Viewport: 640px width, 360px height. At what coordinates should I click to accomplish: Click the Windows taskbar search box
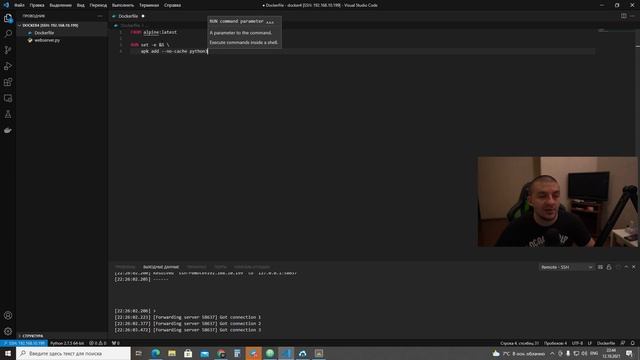73,353
